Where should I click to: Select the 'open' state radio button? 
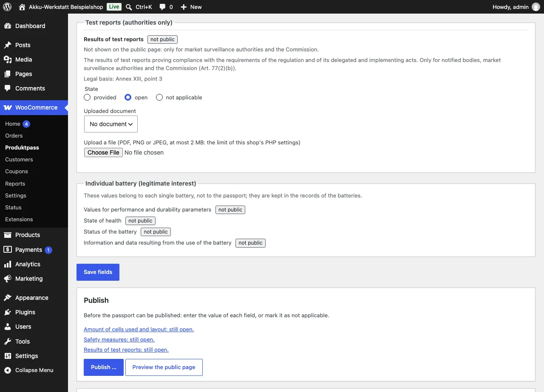click(x=128, y=97)
